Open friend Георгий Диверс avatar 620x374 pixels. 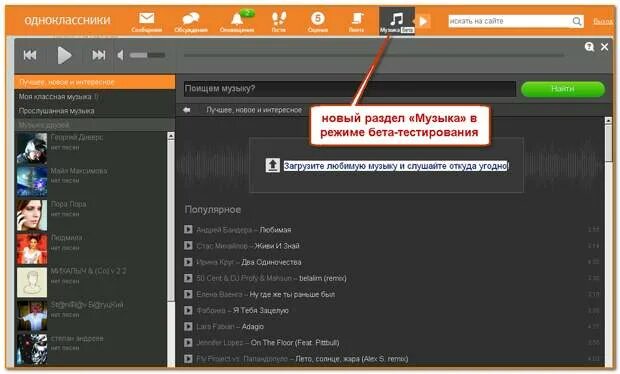(32, 148)
